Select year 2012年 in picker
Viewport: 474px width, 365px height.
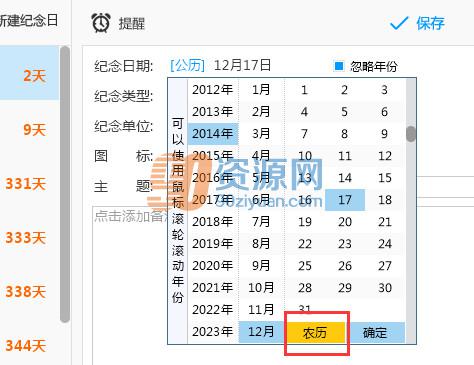(213, 90)
